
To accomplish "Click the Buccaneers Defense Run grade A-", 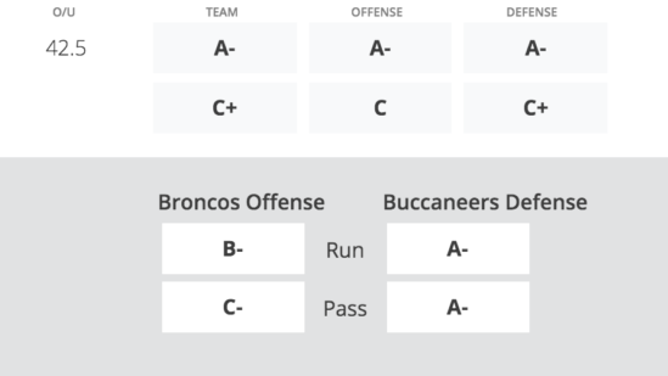I will tap(458, 249).
